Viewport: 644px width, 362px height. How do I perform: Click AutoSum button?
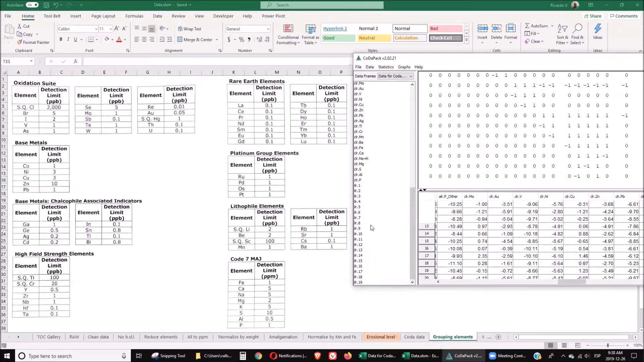point(536,26)
